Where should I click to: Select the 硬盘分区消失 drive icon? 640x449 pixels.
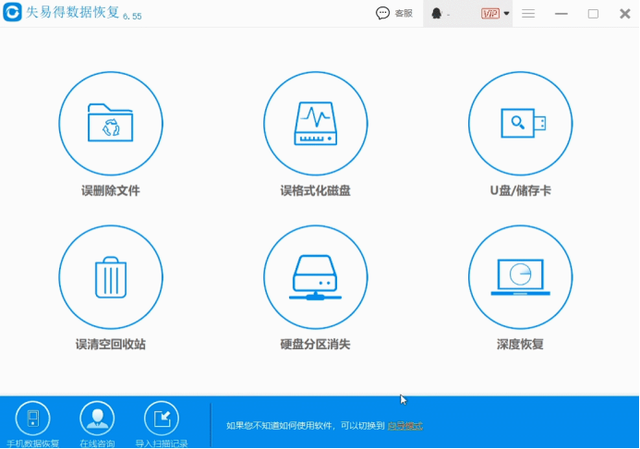click(316, 277)
